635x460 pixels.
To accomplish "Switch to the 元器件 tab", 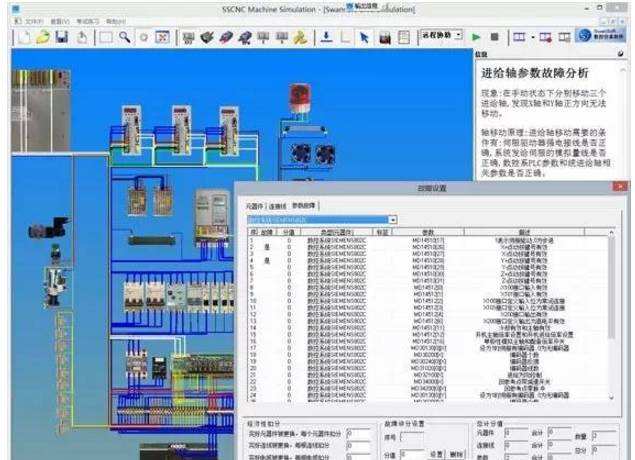I will point(253,205).
